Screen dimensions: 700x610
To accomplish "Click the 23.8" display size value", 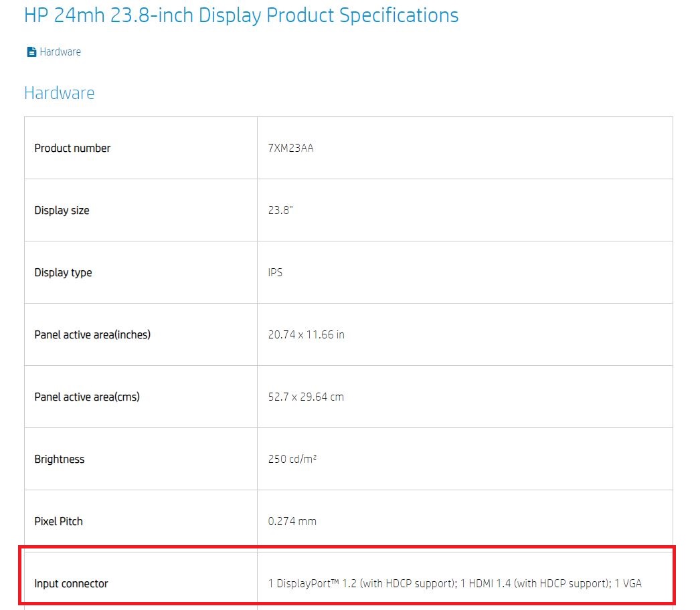I will (x=280, y=211).
